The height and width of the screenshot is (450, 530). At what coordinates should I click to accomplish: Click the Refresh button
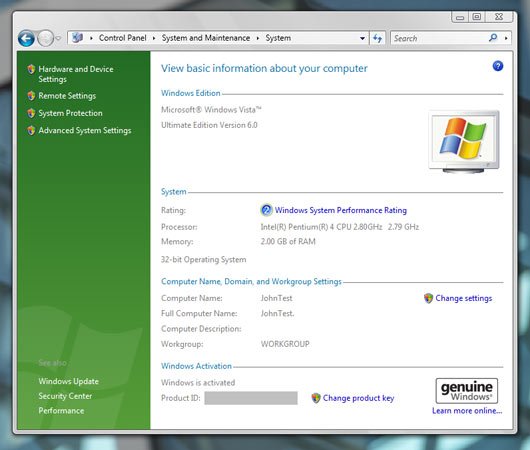(x=377, y=38)
